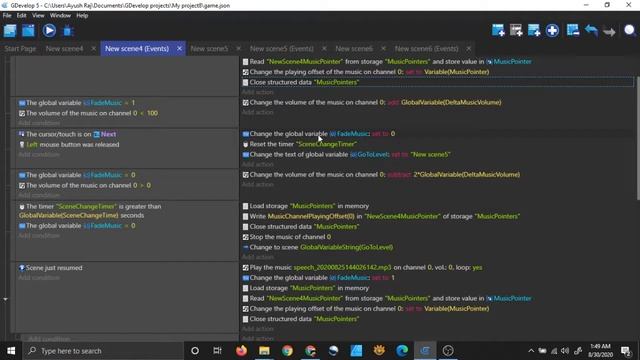640x360 pixels.
Task: Click Add action below 'Change to scene' action
Action: tap(258, 257)
